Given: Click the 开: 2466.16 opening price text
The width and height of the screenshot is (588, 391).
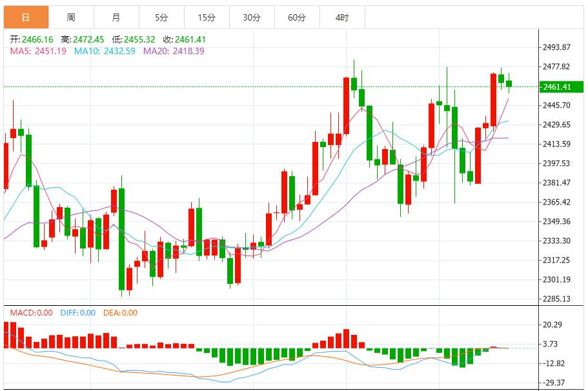Looking at the screenshot, I should tap(33, 39).
